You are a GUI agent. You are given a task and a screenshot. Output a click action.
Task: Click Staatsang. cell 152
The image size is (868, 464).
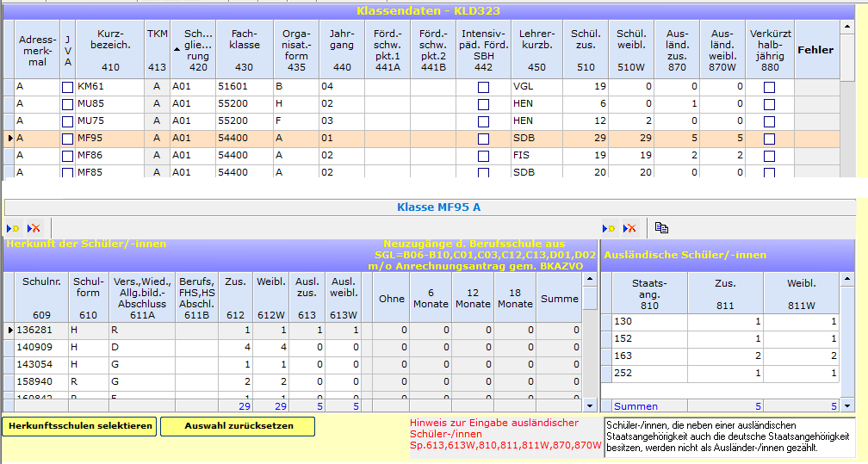649,338
